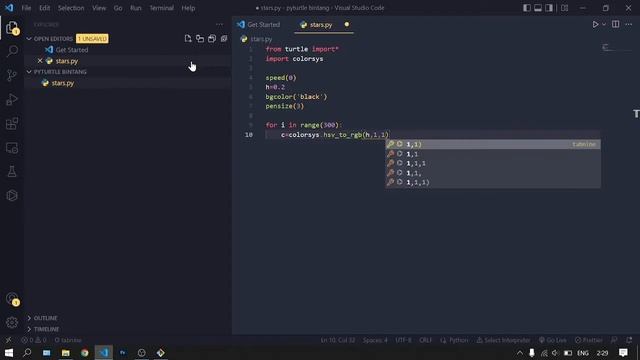Open the Accounts icon in activity bar
640x360 pixels.
(12, 299)
